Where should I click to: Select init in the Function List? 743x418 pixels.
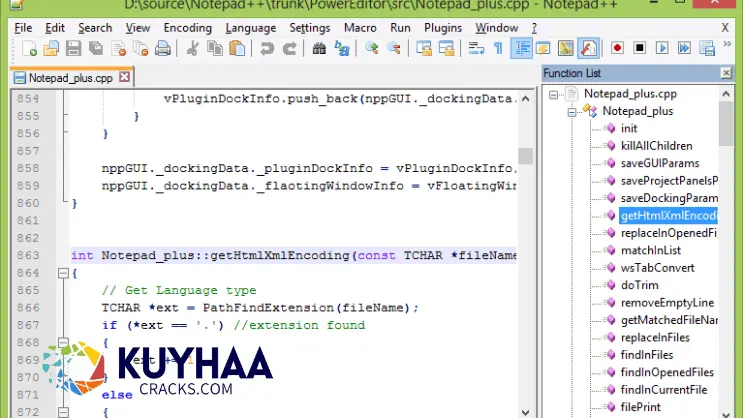point(629,128)
